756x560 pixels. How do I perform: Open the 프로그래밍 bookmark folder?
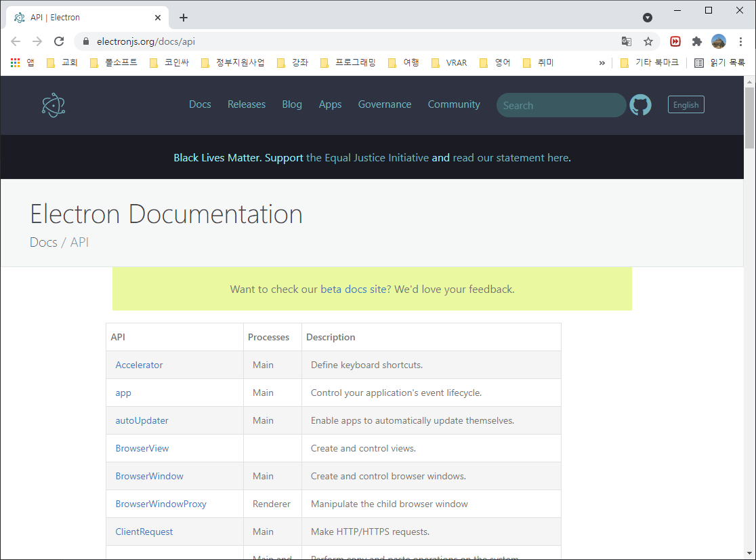pyautogui.click(x=348, y=62)
